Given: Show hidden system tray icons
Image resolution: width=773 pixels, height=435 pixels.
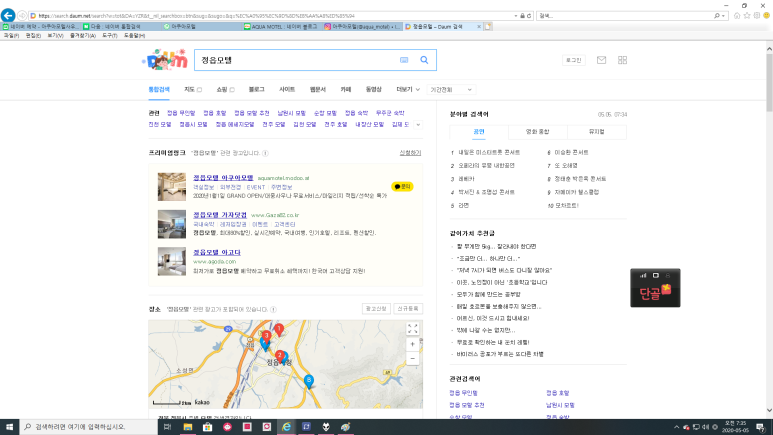Looking at the screenshot, I should click(676, 427).
